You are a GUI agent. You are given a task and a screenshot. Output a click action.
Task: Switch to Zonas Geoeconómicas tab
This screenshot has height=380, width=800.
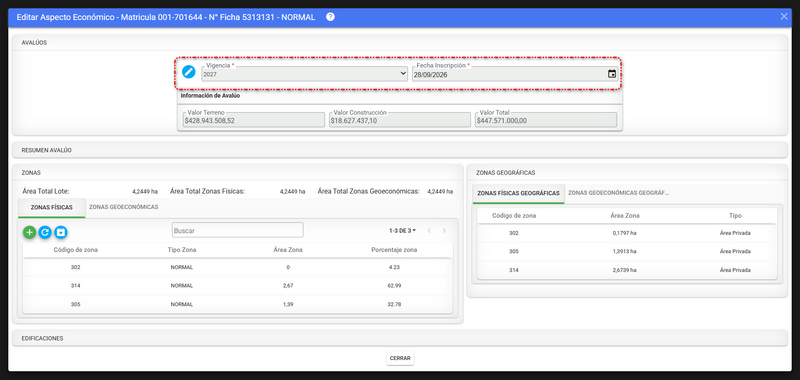(123, 207)
